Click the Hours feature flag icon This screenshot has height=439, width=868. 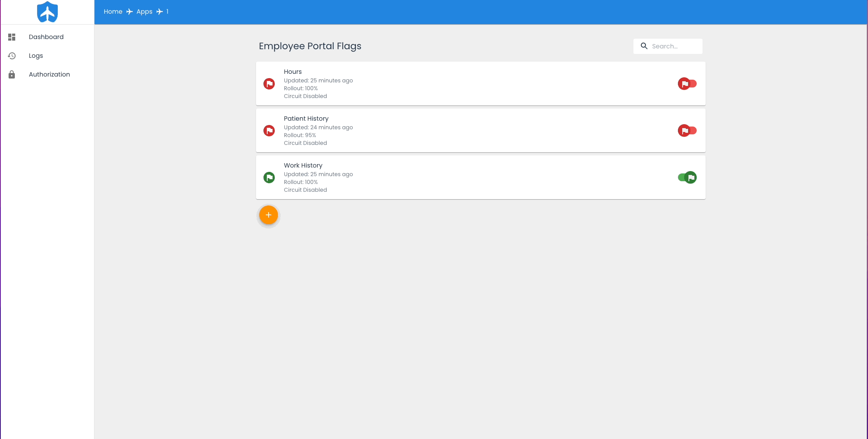pyautogui.click(x=269, y=84)
